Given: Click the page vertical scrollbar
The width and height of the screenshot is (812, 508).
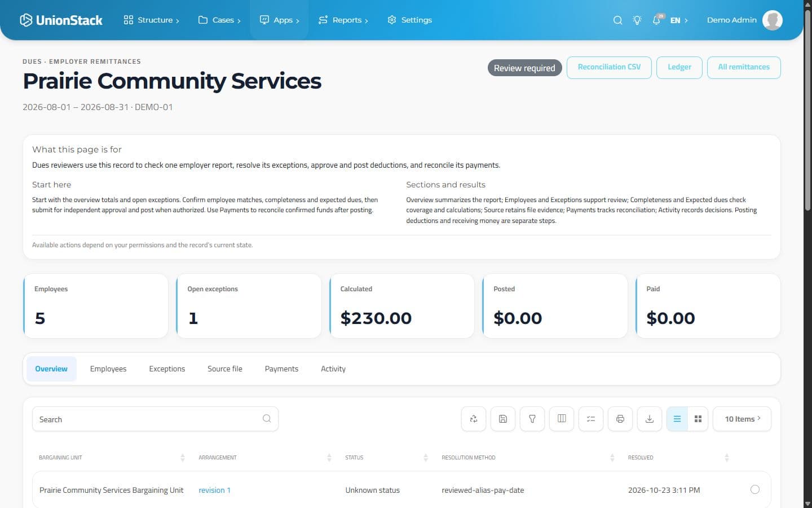Looking at the screenshot, I should click(807, 110).
